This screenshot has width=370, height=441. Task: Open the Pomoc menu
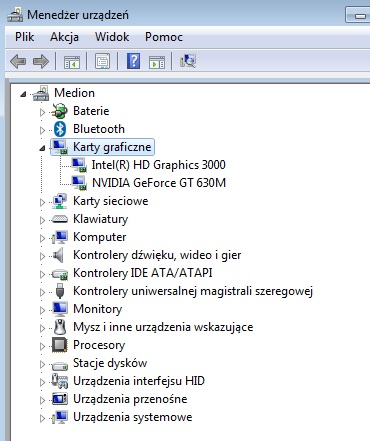pyautogui.click(x=164, y=37)
